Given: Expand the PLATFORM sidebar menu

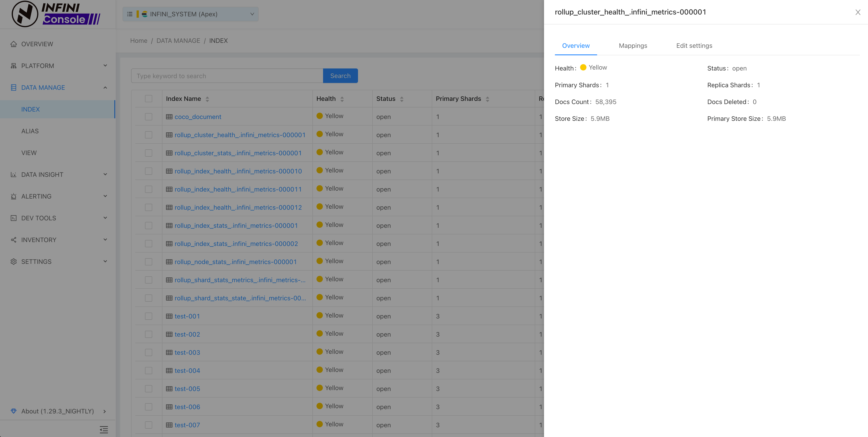Looking at the screenshot, I should 105,66.
